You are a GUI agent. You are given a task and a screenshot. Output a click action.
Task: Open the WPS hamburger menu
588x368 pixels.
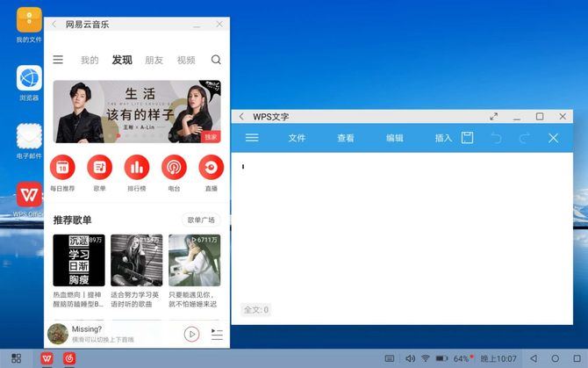point(252,138)
